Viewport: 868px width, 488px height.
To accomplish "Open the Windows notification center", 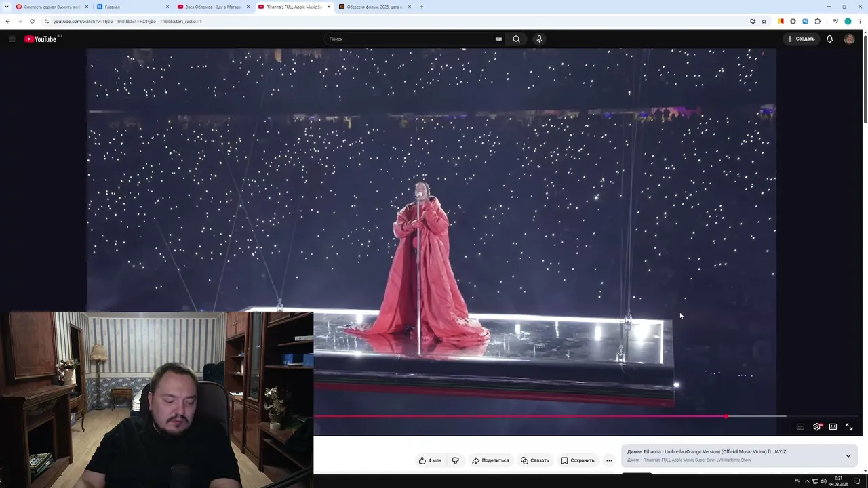I will (x=856, y=481).
